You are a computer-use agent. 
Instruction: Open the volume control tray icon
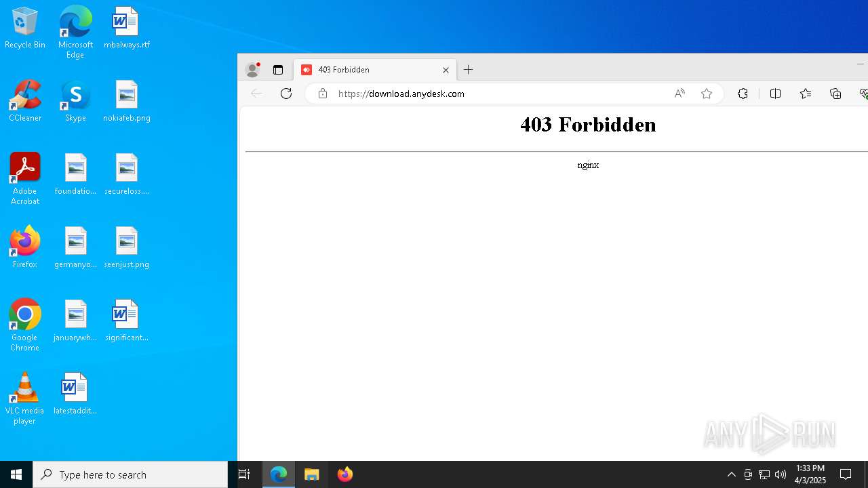(x=781, y=474)
